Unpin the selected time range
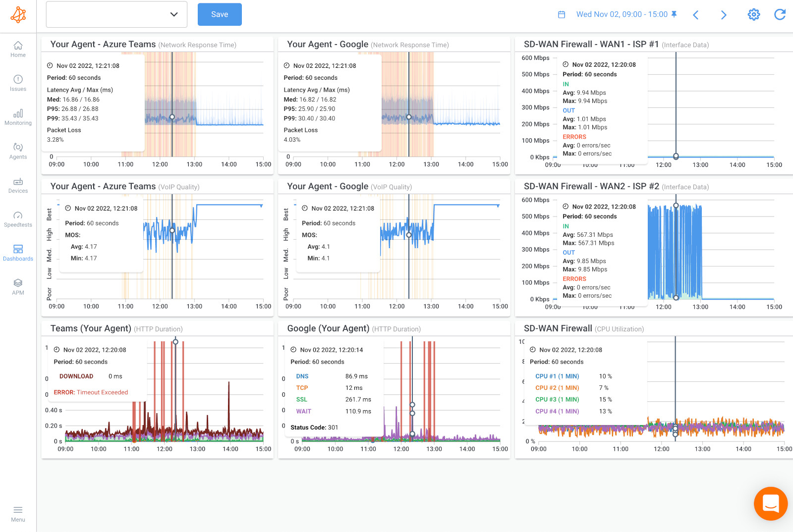The image size is (793, 532). (674, 14)
